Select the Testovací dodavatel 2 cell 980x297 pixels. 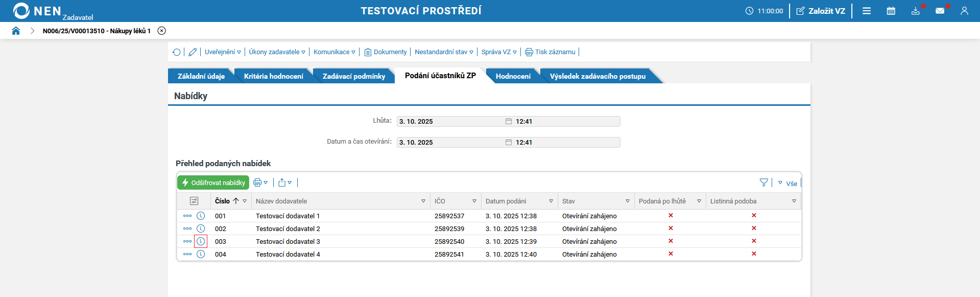click(288, 229)
